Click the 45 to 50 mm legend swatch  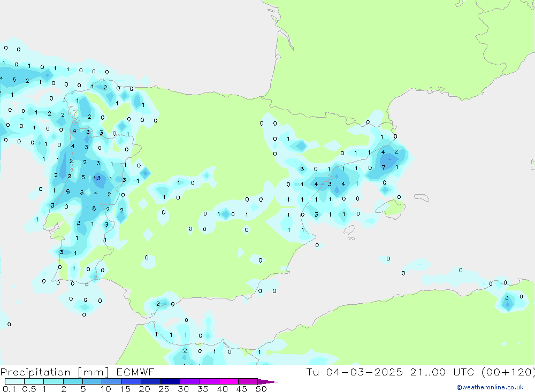click(x=248, y=381)
